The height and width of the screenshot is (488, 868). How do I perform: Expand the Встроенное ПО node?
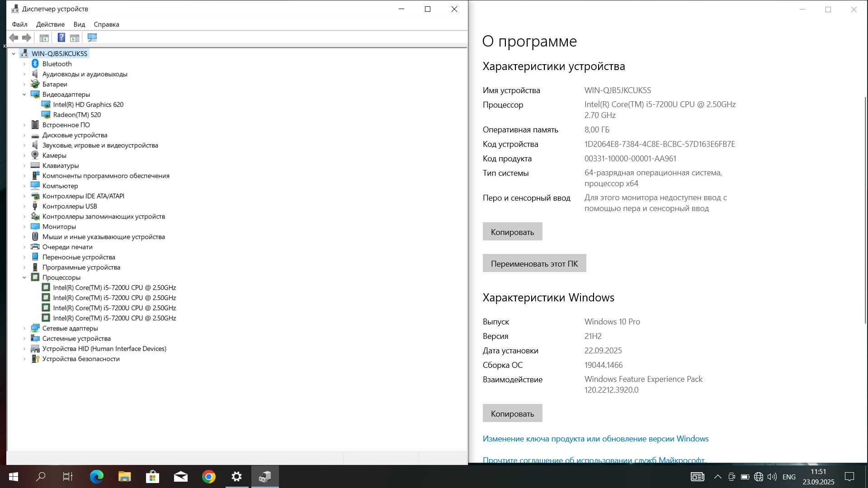[x=24, y=125]
